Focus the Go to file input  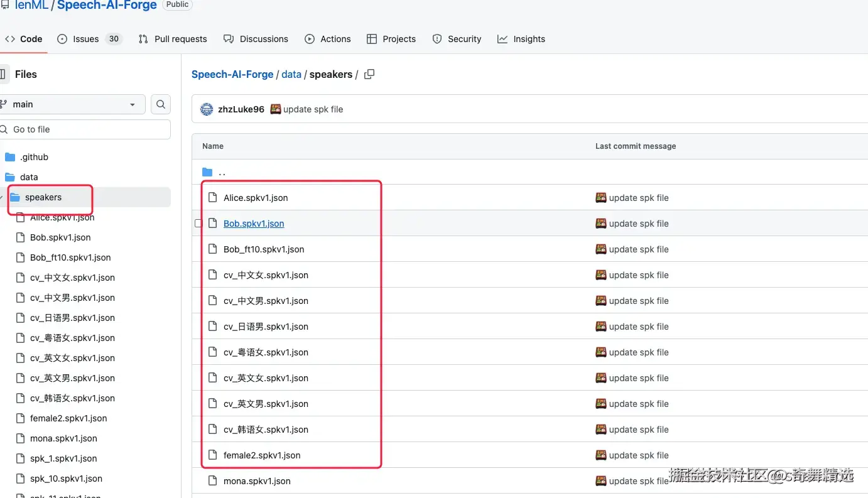[85, 129]
